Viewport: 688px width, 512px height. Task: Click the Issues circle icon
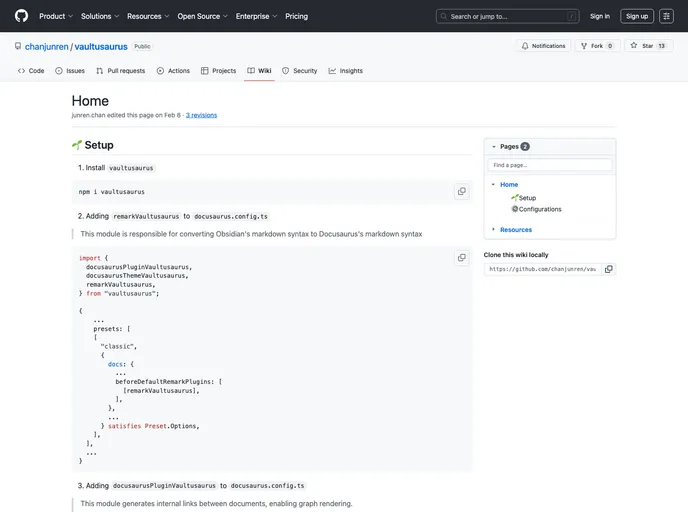point(59,71)
